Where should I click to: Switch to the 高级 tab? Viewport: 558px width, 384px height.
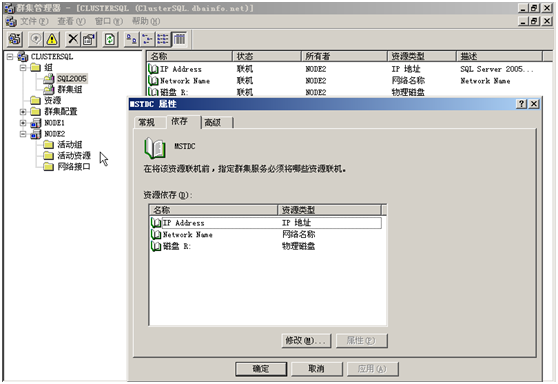pos(217,122)
